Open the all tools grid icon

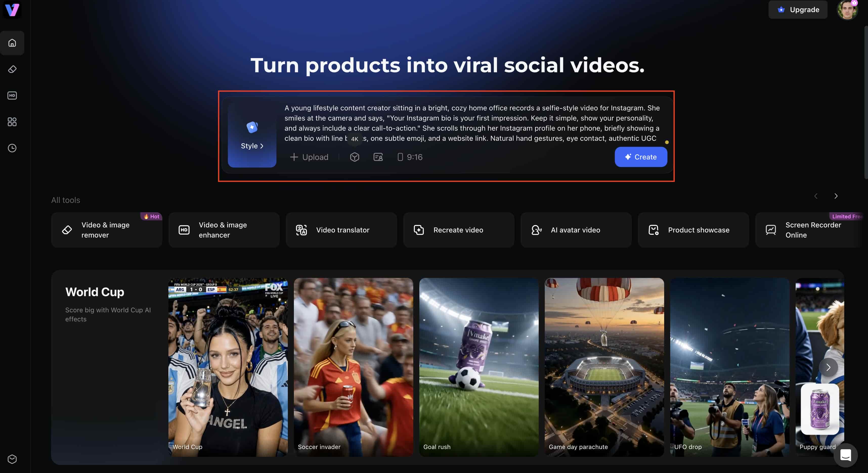12,122
